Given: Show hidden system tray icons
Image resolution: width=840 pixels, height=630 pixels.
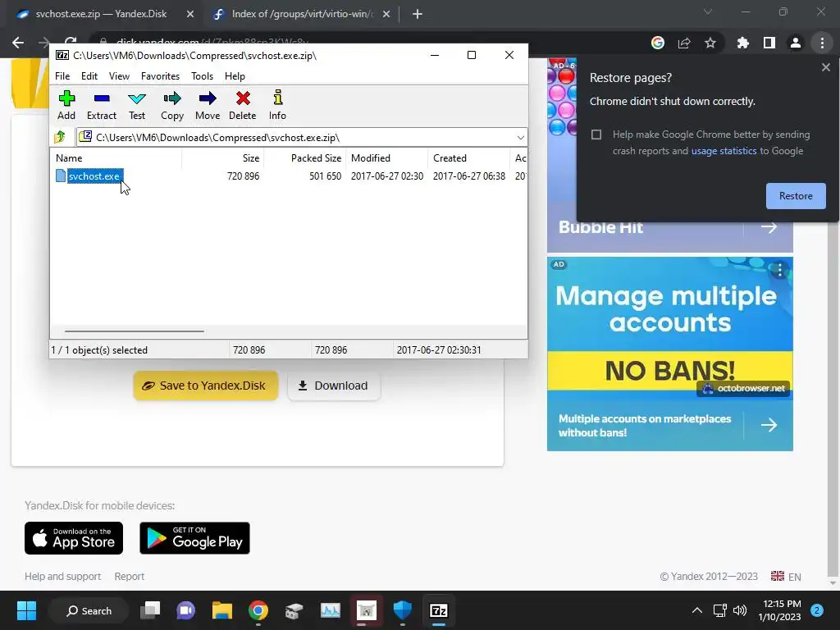Looking at the screenshot, I should pos(697,610).
